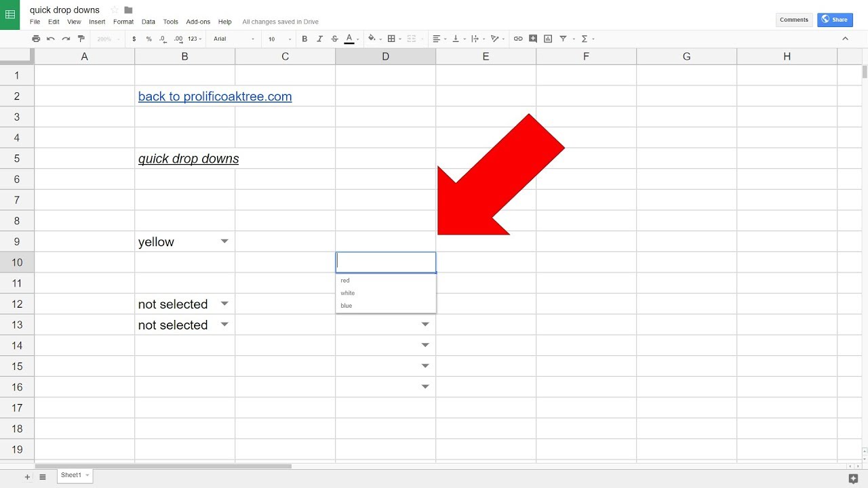Select the Paint format tool
Viewport: 868px width, 488px height.
coord(81,39)
